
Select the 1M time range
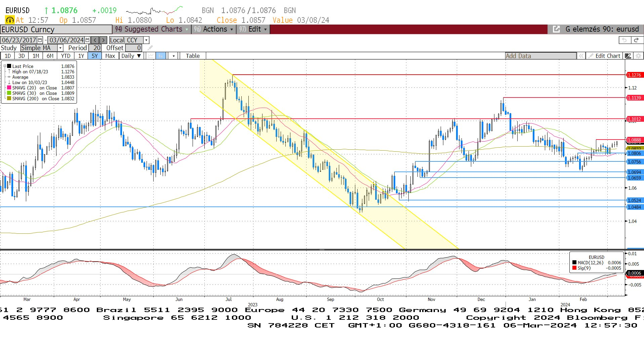[x=36, y=56]
